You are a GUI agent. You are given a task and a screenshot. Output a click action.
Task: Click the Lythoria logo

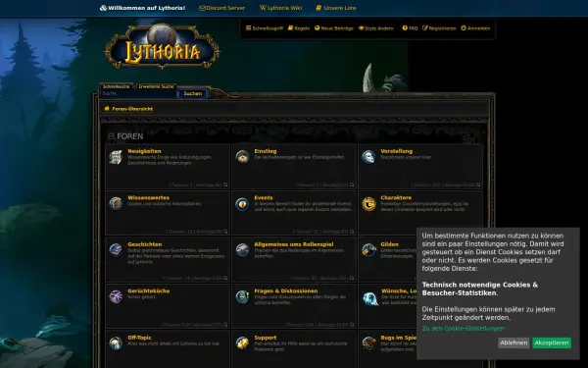[163, 47]
